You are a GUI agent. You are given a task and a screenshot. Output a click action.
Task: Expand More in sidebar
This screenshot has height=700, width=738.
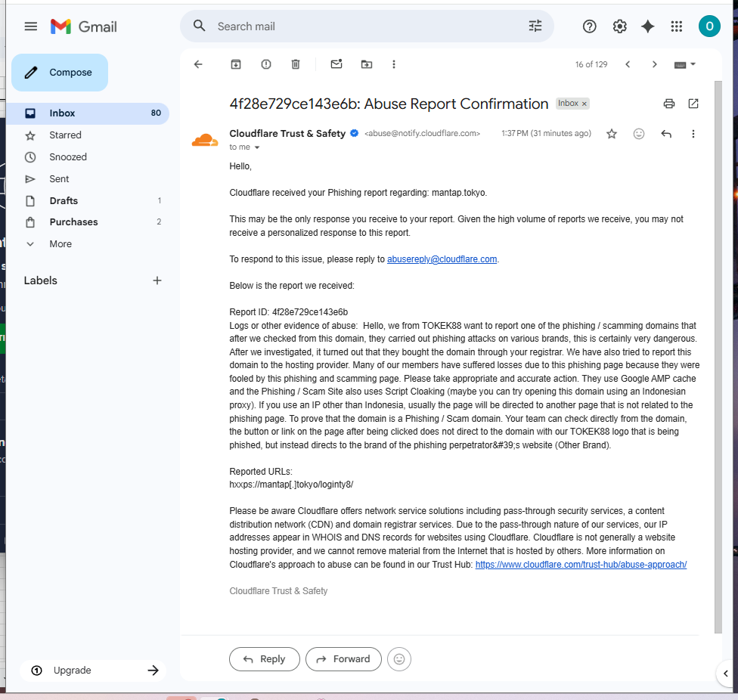[x=60, y=243]
